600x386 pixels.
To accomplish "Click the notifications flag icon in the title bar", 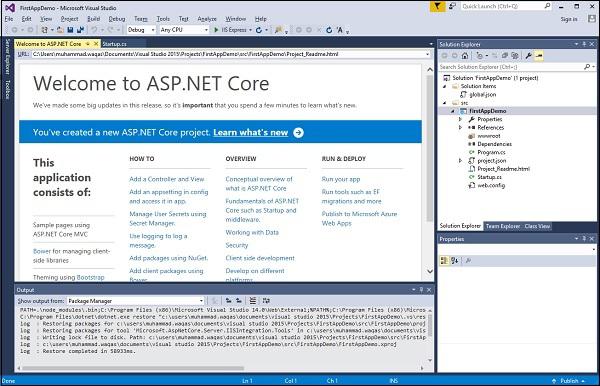I will (x=438, y=7).
